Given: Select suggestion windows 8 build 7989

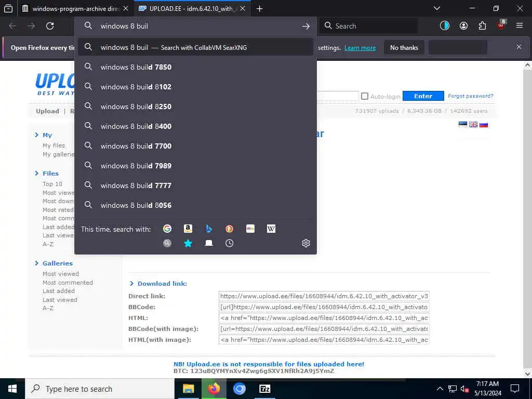Looking at the screenshot, I should click(195, 166).
